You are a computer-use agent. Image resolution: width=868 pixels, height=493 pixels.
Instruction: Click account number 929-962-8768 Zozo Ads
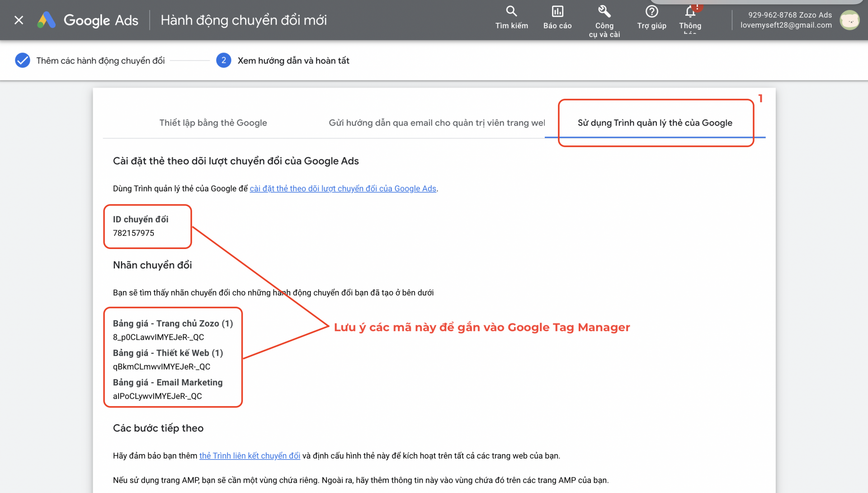point(790,15)
